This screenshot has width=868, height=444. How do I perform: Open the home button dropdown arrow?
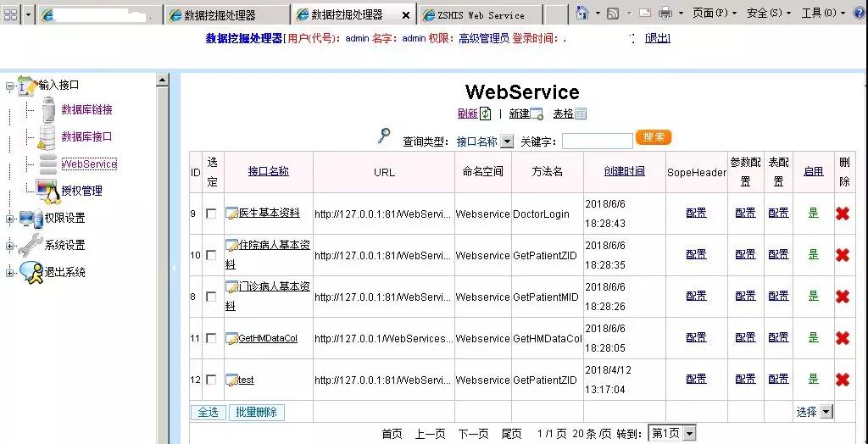pos(598,13)
